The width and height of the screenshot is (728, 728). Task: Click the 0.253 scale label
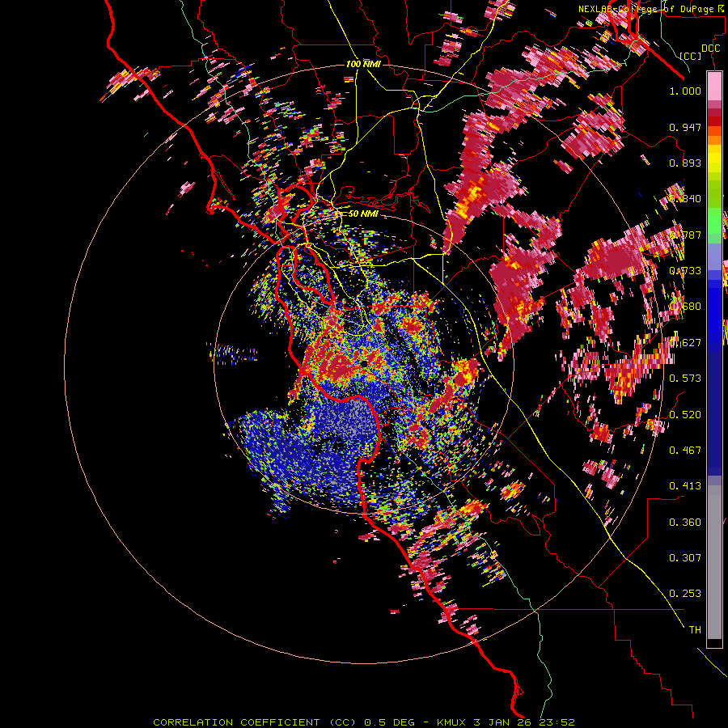685,594
